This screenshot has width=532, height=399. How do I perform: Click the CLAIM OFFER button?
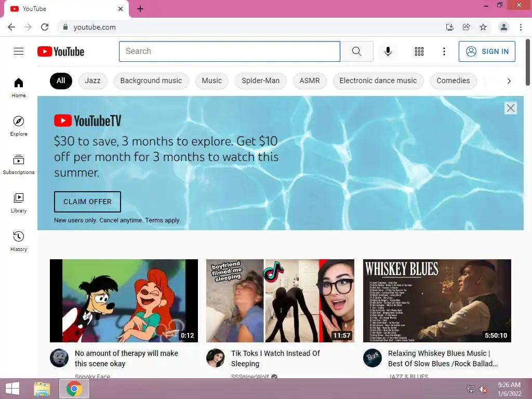click(x=87, y=202)
